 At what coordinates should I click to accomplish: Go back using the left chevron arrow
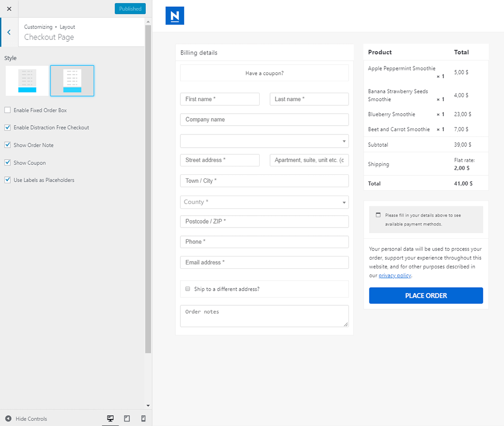tap(9, 33)
